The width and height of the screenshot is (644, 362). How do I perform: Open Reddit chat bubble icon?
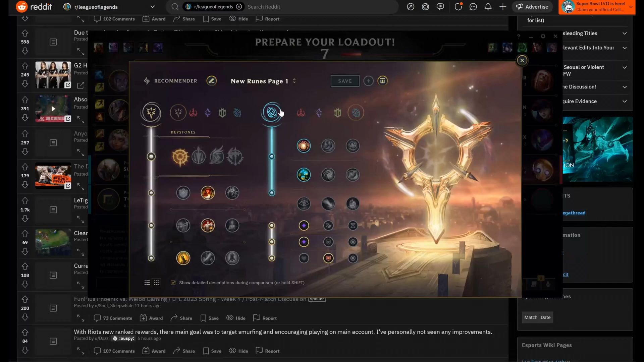click(473, 7)
